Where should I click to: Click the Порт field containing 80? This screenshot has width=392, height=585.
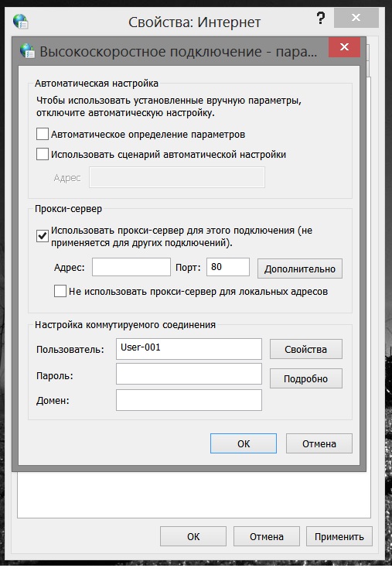228,267
